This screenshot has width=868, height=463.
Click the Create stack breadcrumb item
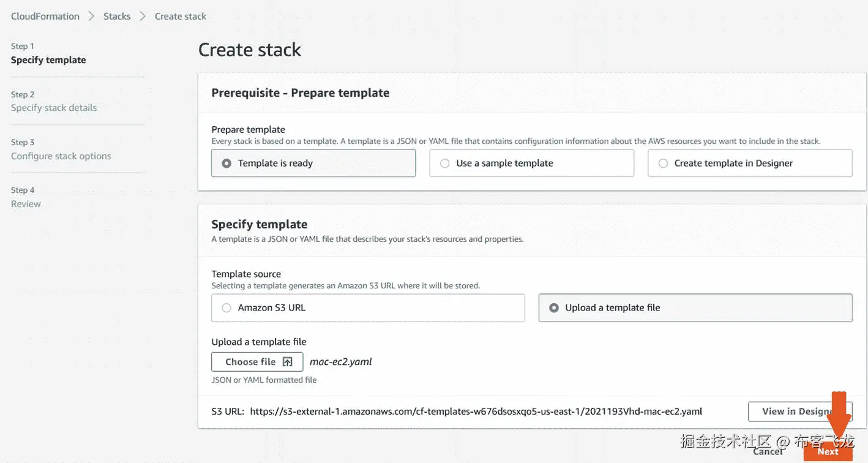click(181, 17)
